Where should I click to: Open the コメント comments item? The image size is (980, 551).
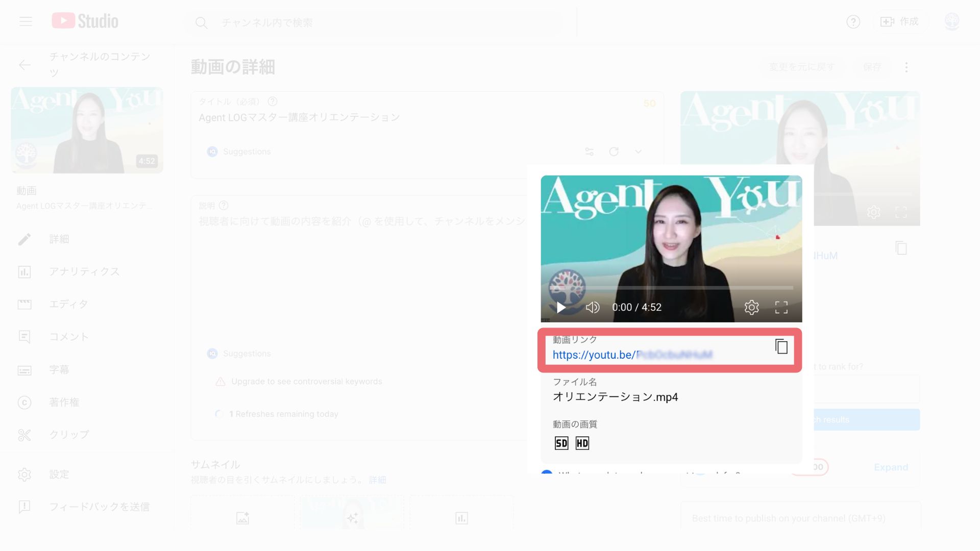(x=69, y=337)
